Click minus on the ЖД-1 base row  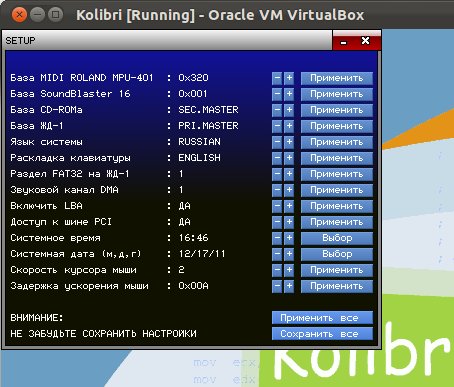tap(277, 126)
